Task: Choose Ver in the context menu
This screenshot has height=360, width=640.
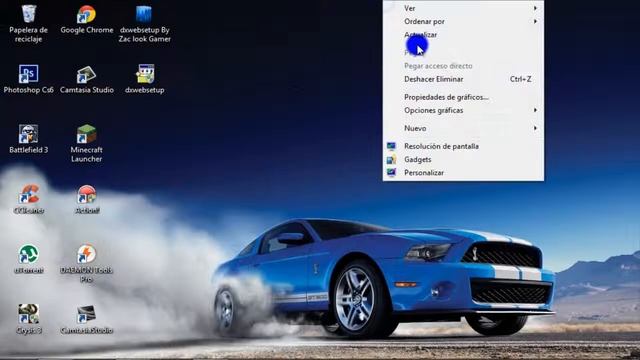Action: pos(463,8)
